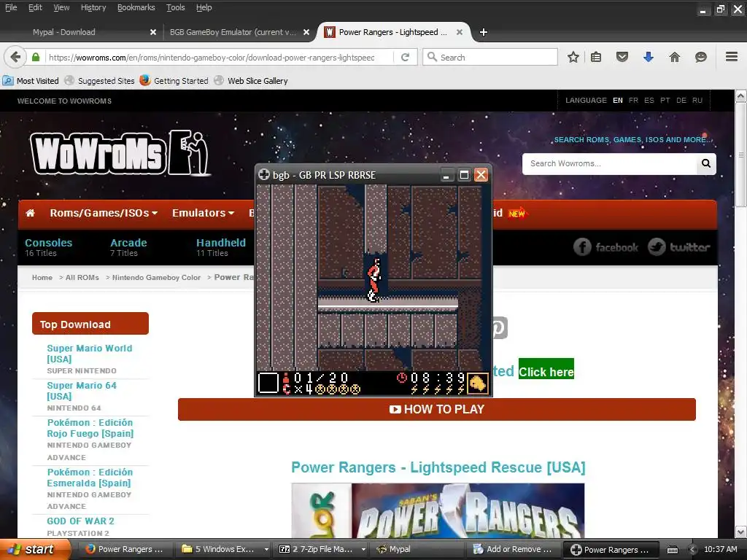Click the keyboard icon in system tray
The image size is (747, 560).
pos(672,550)
